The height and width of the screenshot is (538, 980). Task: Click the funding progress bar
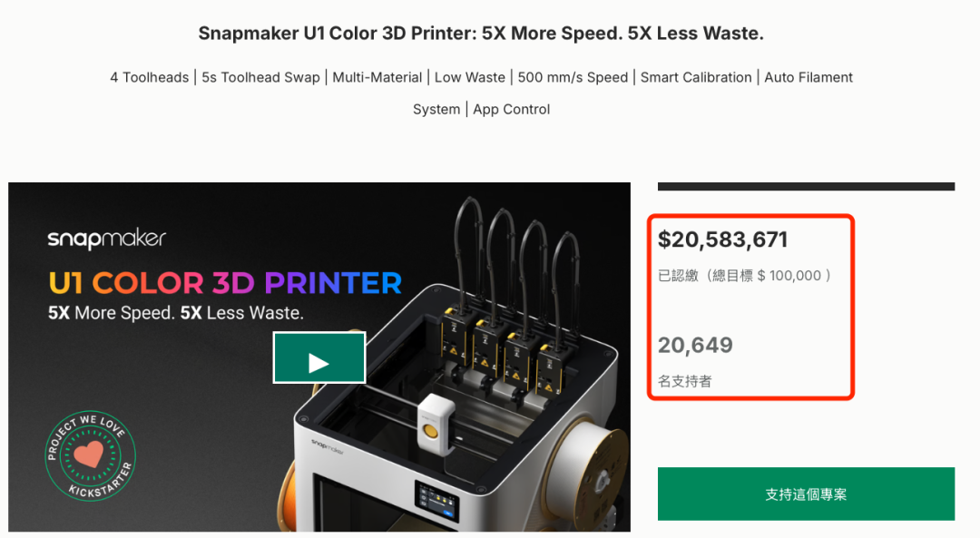tap(806, 186)
